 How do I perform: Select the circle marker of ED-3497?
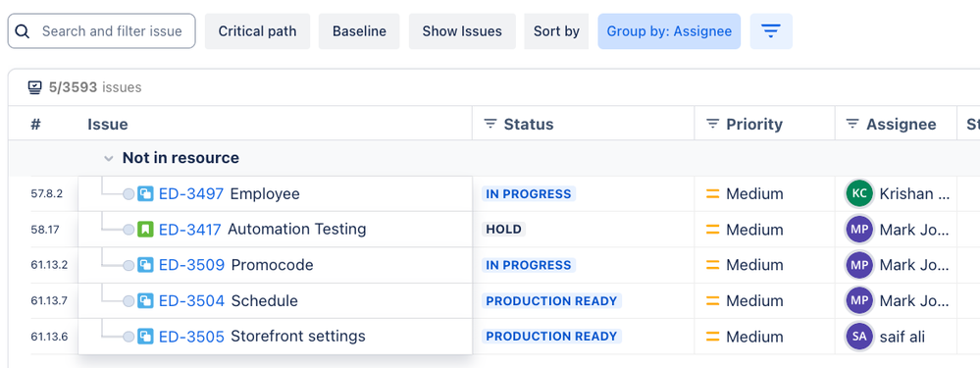click(x=129, y=194)
